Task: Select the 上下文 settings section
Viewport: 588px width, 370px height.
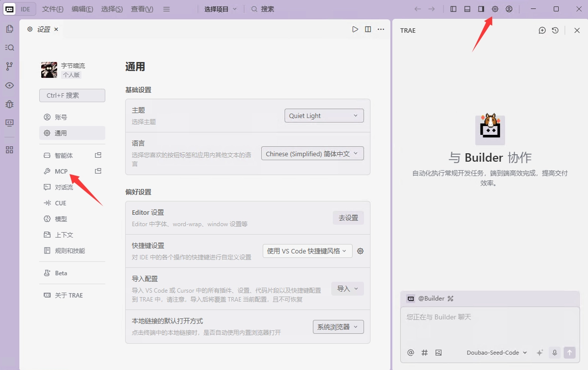Action: tap(72, 235)
